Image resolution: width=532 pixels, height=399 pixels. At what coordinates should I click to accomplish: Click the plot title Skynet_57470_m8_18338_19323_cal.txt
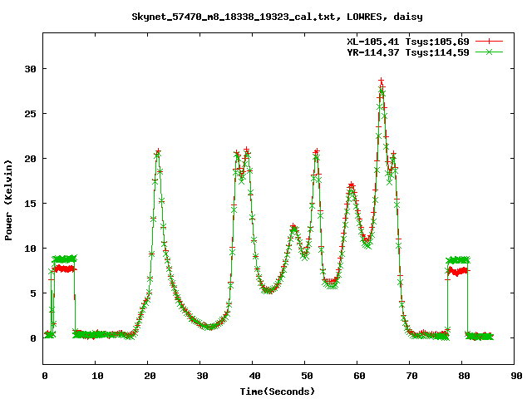tap(236, 17)
